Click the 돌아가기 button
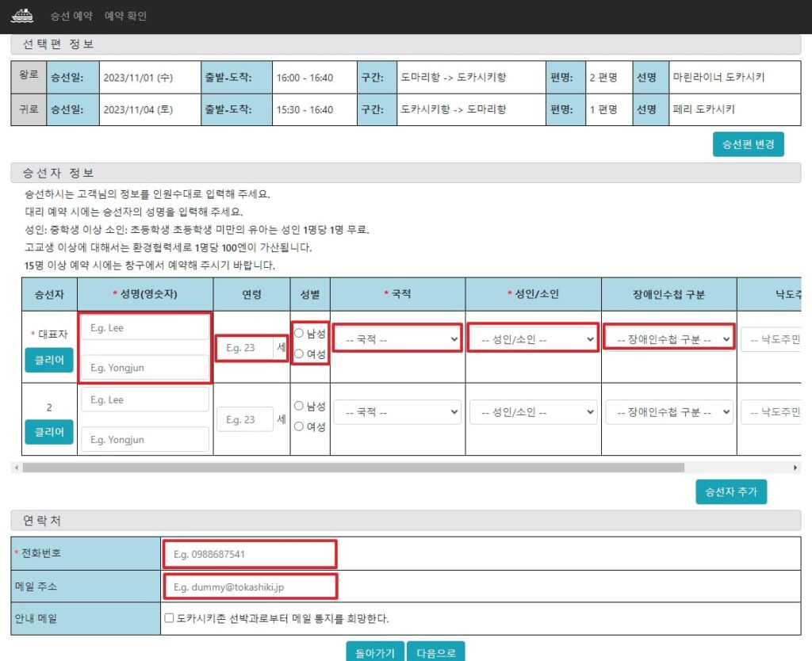Screen dimensions: 812x661 [375, 652]
